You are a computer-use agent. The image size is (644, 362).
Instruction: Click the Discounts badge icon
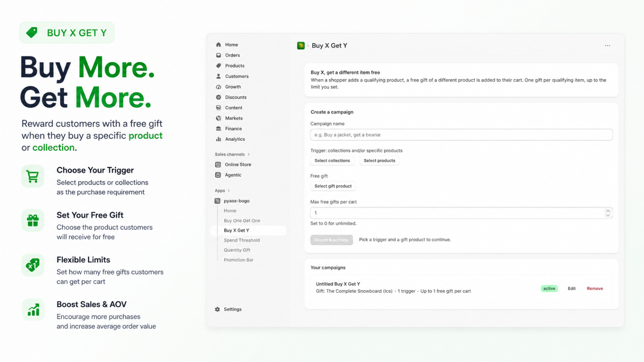click(x=219, y=97)
